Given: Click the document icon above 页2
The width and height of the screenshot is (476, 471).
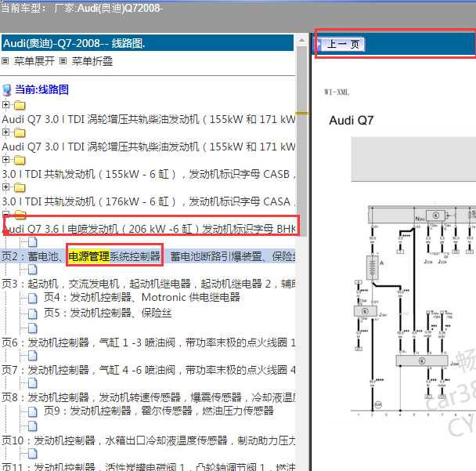Looking at the screenshot, I should pyautogui.click(x=33, y=242).
